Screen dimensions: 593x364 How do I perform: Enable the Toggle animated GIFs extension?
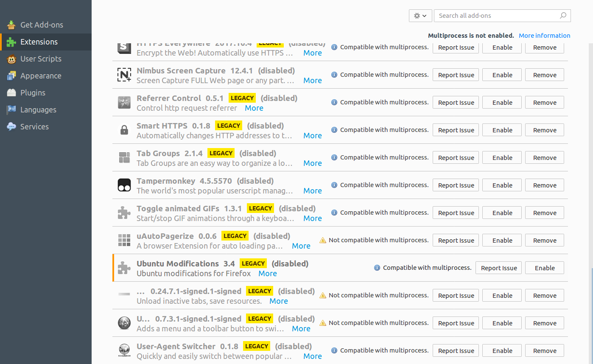[502, 213]
